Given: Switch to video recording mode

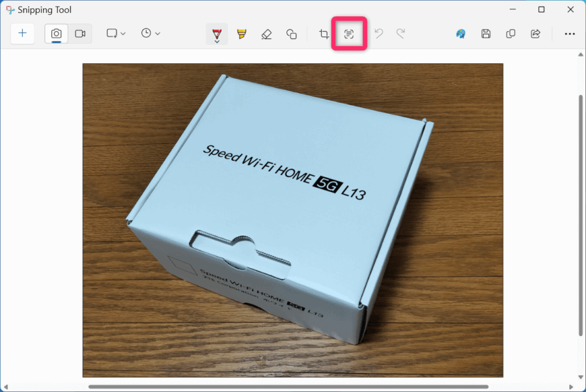Looking at the screenshot, I should pyautogui.click(x=80, y=33).
